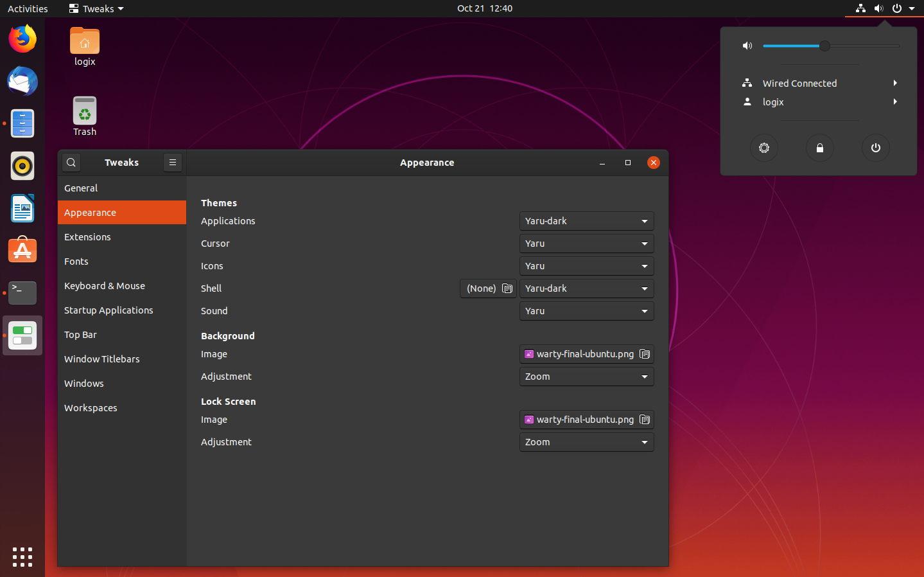
Task: Switch to the Extensions section
Action: click(88, 237)
